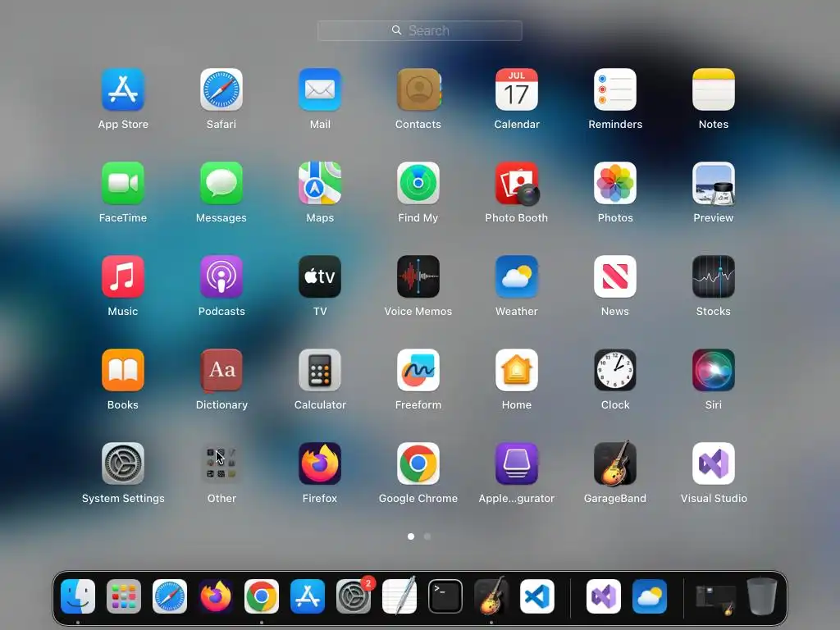Launch the Music app
The image size is (840, 630).
123,276
